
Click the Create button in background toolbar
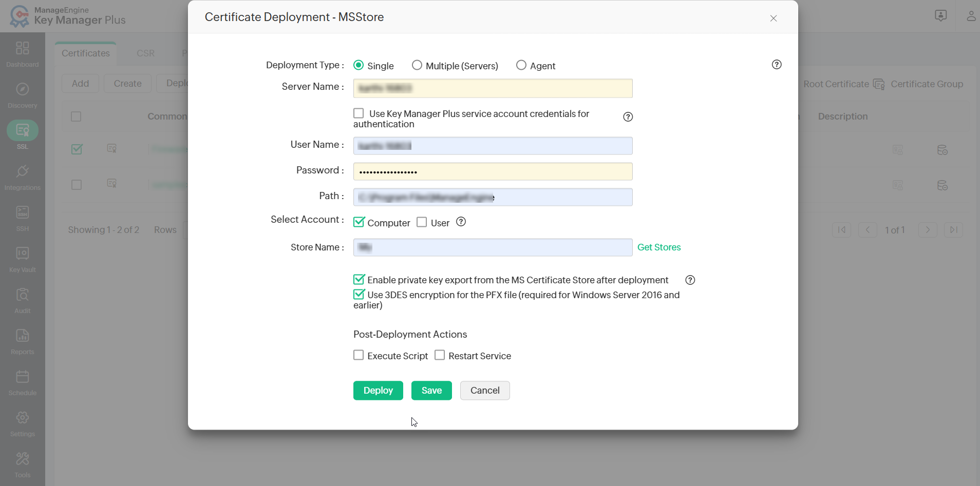127,84
